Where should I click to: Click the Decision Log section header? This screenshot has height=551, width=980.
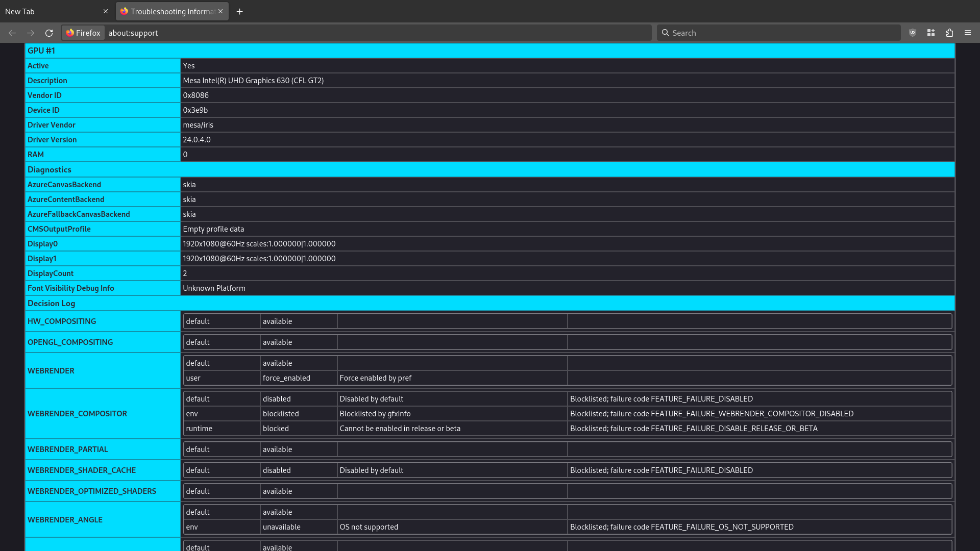pyautogui.click(x=490, y=303)
